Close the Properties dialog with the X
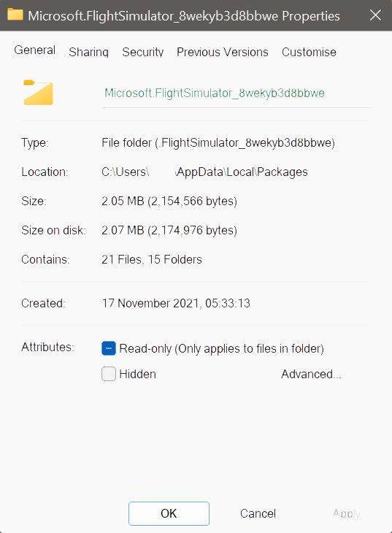Image resolution: width=392 pixels, height=533 pixels. (375, 15)
